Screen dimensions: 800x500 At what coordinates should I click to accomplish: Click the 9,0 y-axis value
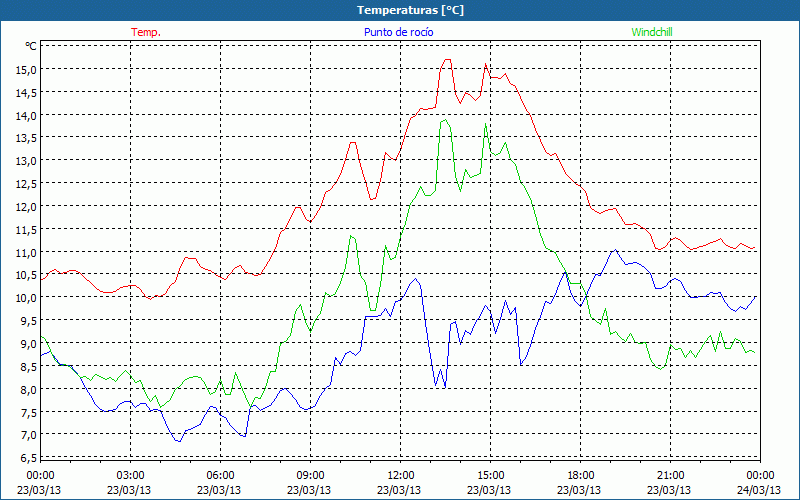point(29,343)
